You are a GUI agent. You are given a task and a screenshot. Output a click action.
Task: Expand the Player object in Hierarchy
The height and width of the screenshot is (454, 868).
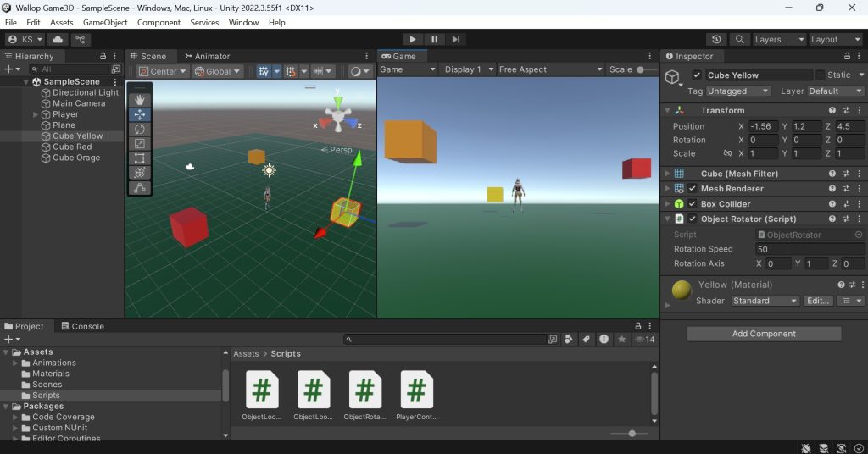[x=36, y=114]
